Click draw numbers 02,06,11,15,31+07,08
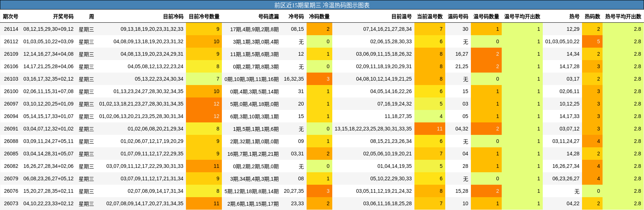The image size is (644, 210). [x=48, y=91]
